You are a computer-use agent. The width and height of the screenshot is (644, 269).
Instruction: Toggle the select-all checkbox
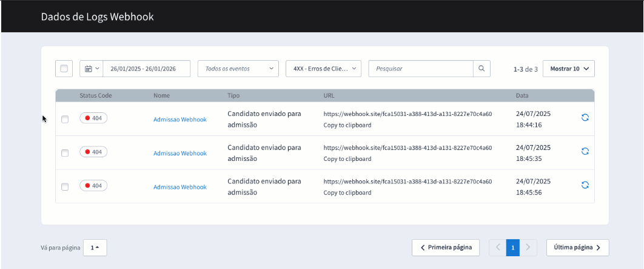pyautogui.click(x=64, y=69)
